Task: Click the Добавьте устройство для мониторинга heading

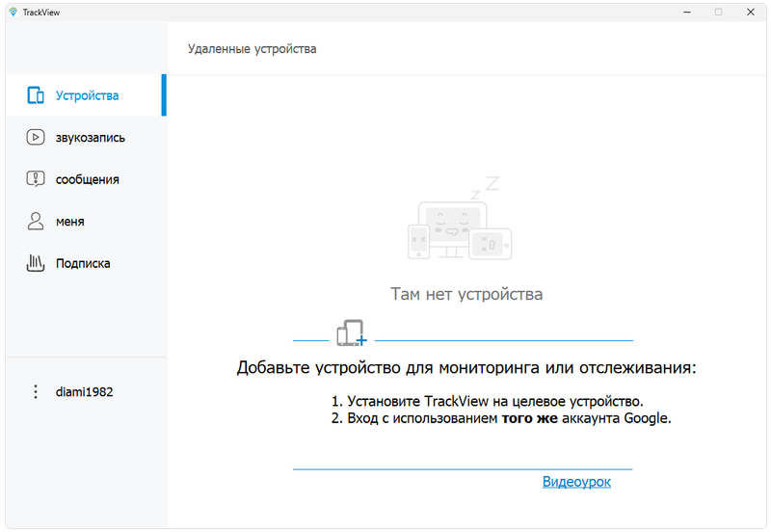Action: coord(466,367)
